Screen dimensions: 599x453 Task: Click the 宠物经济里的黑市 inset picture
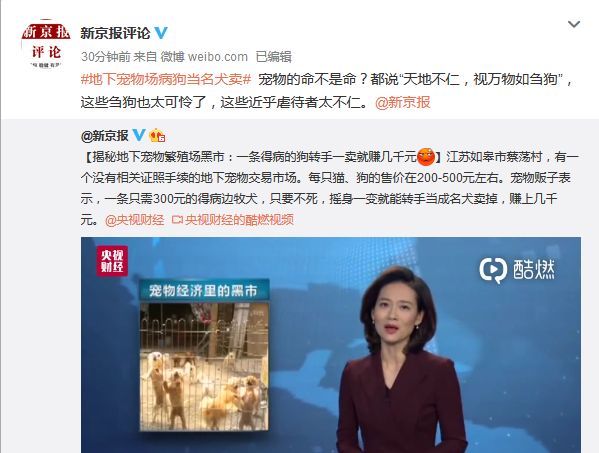click(x=204, y=356)
